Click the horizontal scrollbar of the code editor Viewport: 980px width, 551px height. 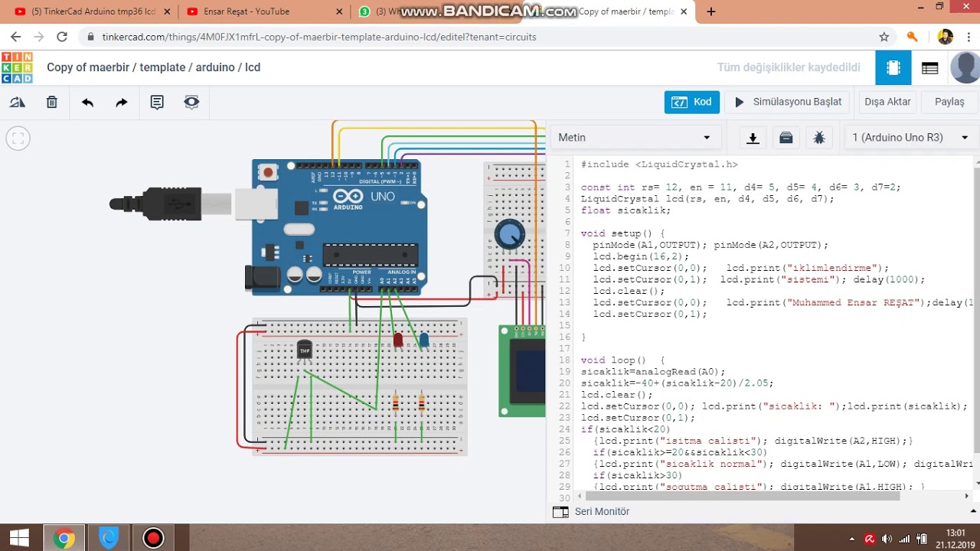coord(743,496)
